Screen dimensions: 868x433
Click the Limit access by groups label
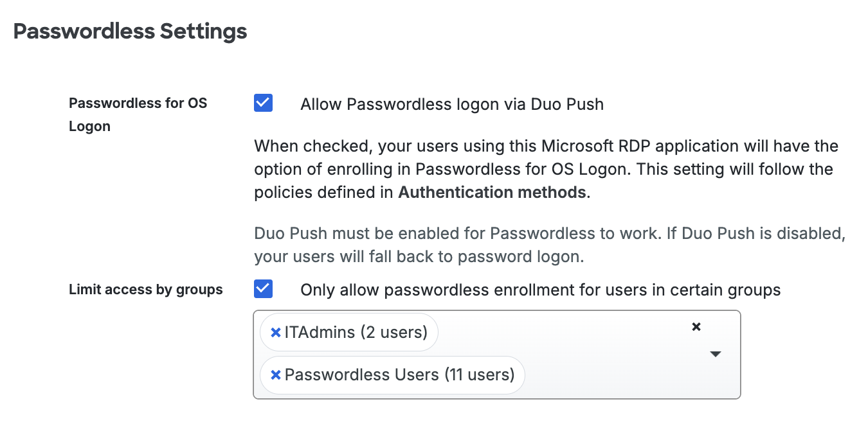145,289
